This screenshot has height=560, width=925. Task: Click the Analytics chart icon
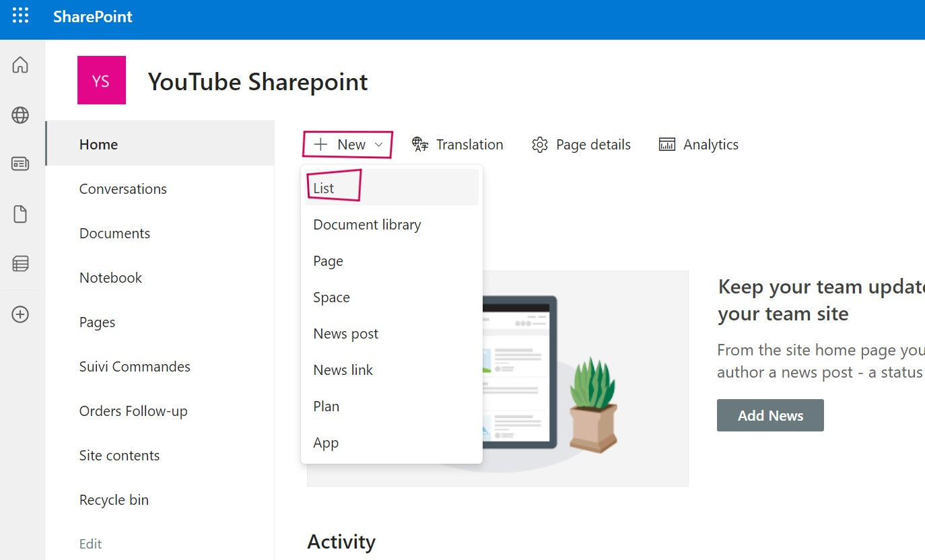[x=666, y=145]
